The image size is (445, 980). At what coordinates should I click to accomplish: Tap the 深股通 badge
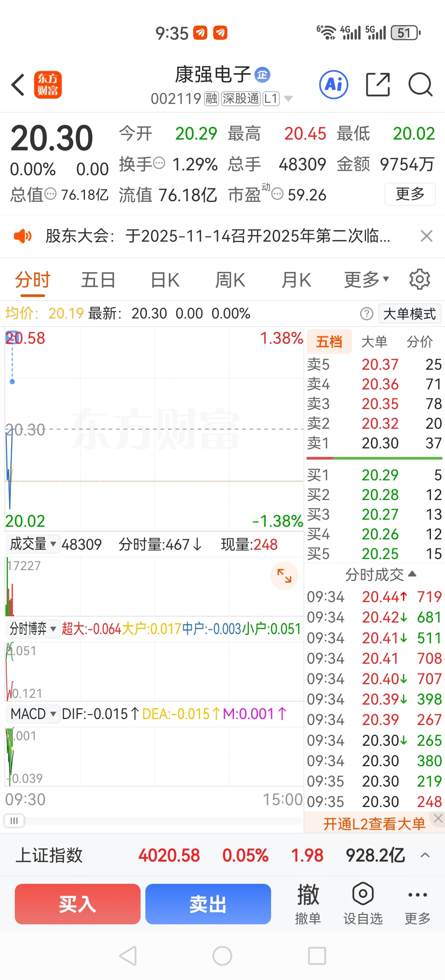click(241, 98)
